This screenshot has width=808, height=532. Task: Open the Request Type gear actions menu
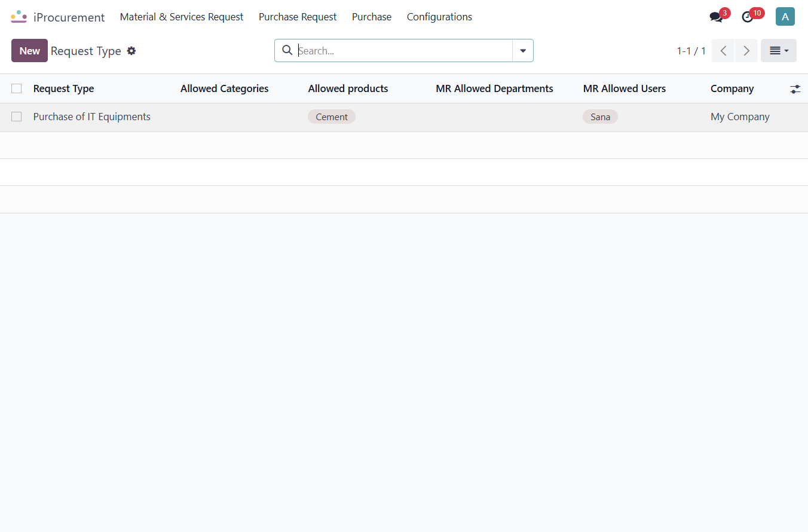pos(131,51)
